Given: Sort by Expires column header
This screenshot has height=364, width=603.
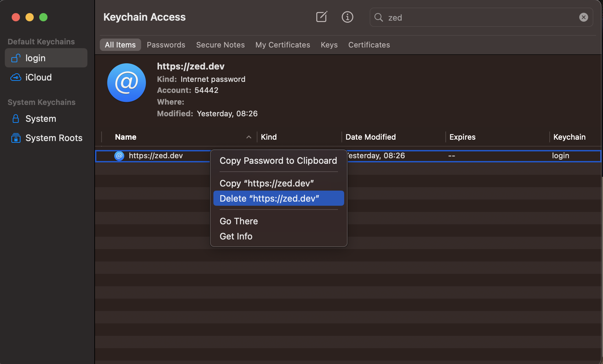Looking at the screenshot, I should (x=462, y=137).
